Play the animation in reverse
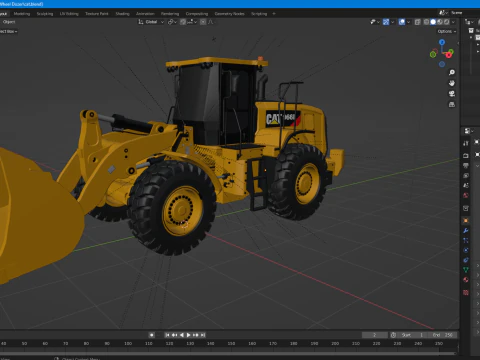 (182, 335)
